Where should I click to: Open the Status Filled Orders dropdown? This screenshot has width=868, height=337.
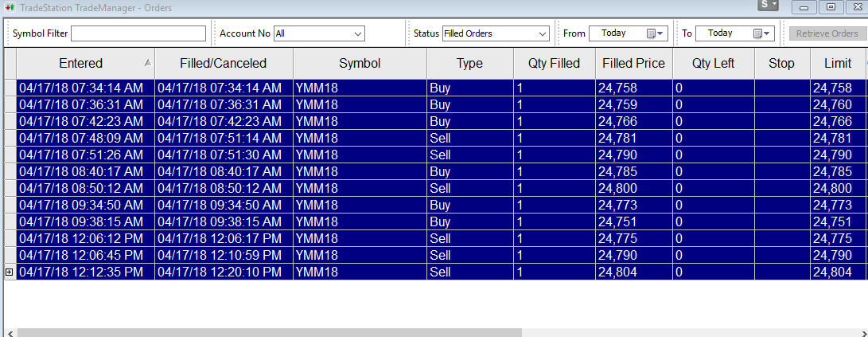[x=496, y=33]
